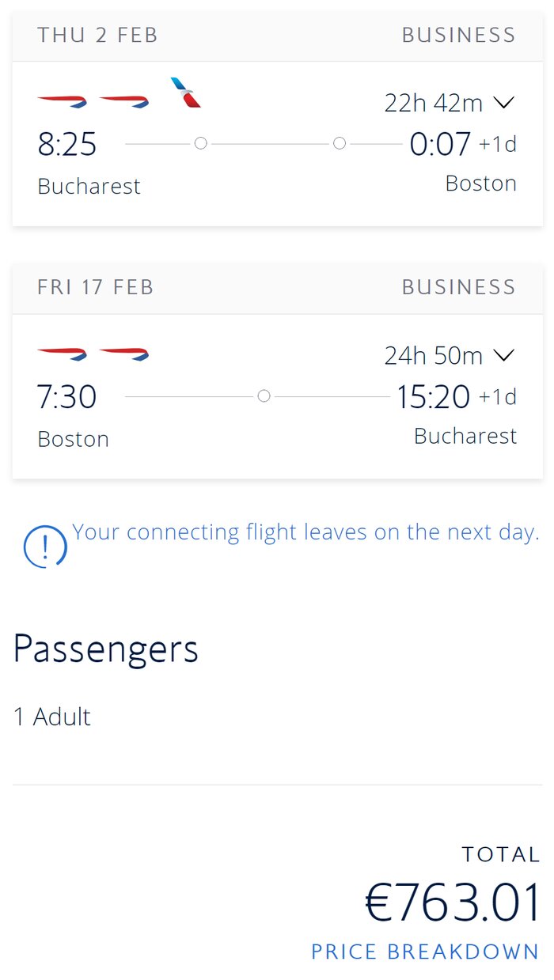Click the 7:30 Boston departure time
The height and width of the screenshot is (980, 554).
[67, 396]
